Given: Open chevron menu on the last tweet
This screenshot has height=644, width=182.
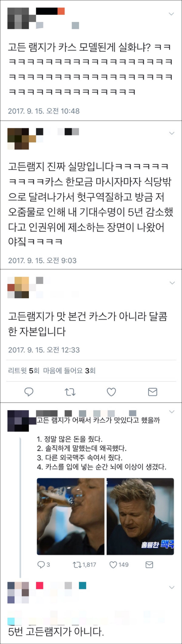Looking at the screenshot, I should click(172, 587).
